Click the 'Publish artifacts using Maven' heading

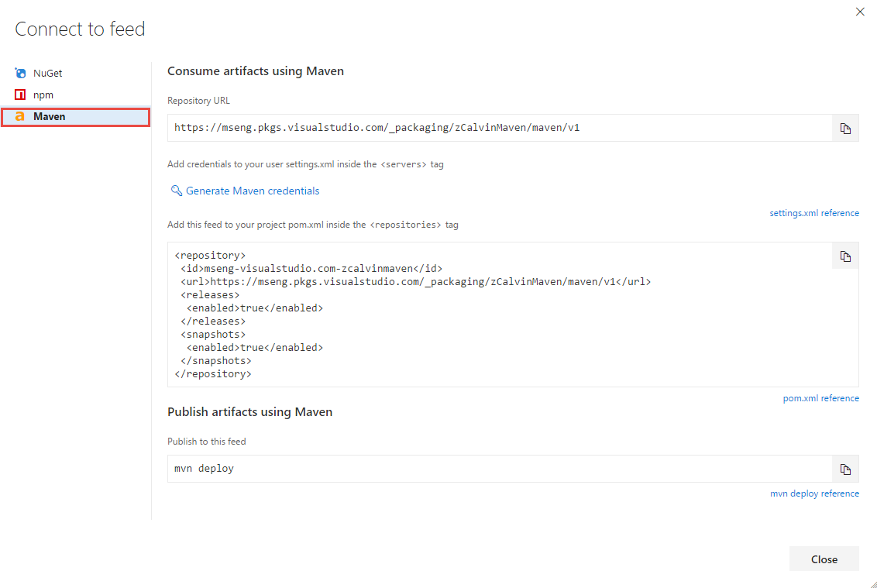point(250,412)
